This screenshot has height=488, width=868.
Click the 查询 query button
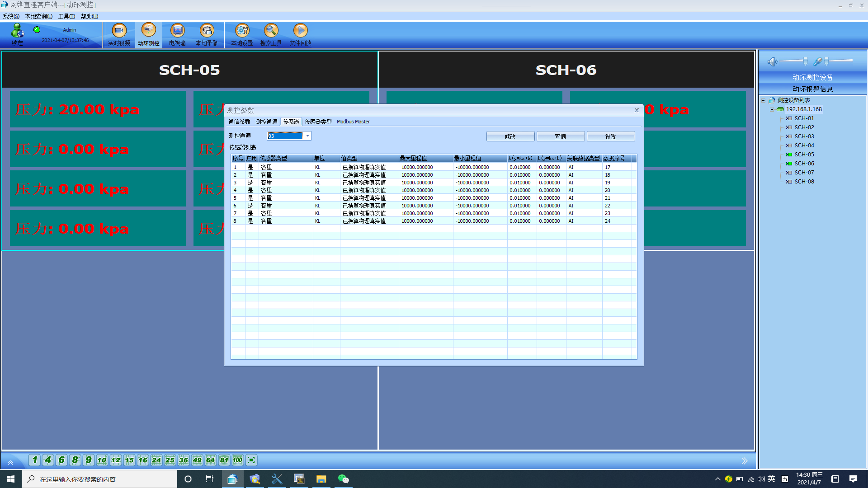pos(561,136)
